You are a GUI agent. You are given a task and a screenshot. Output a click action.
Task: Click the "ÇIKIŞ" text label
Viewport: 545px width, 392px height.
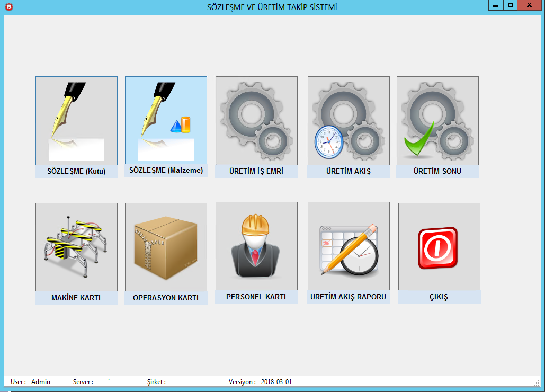(x=439, y=297)
